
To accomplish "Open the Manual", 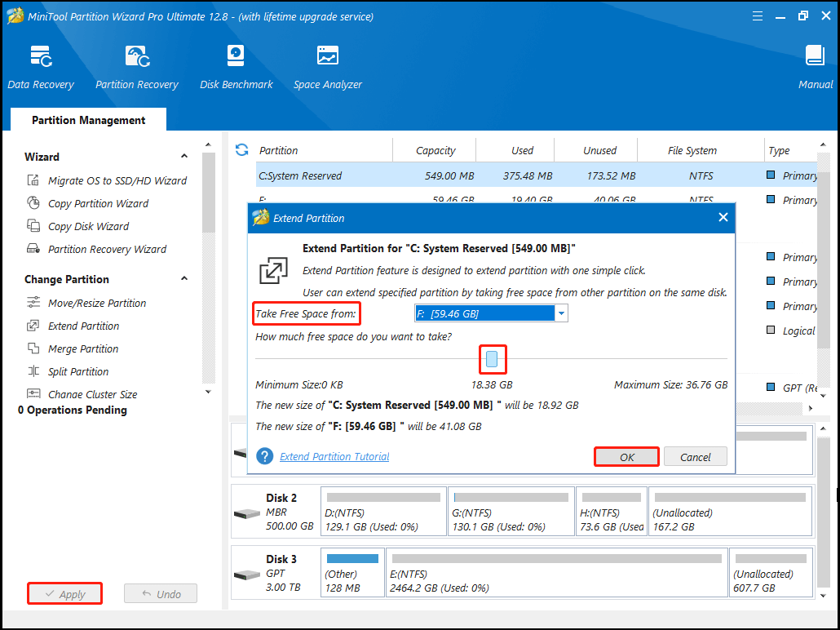I will click(816, 68).
